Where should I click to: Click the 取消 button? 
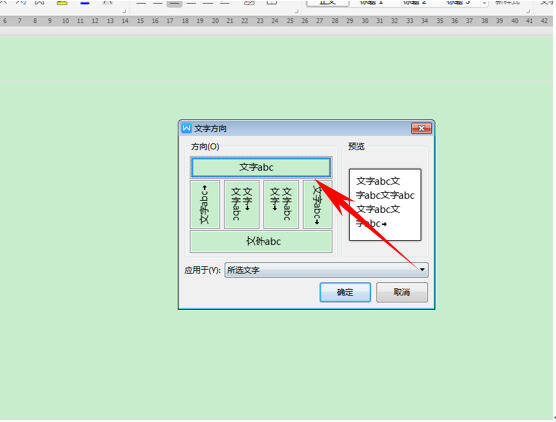(402, 292)
